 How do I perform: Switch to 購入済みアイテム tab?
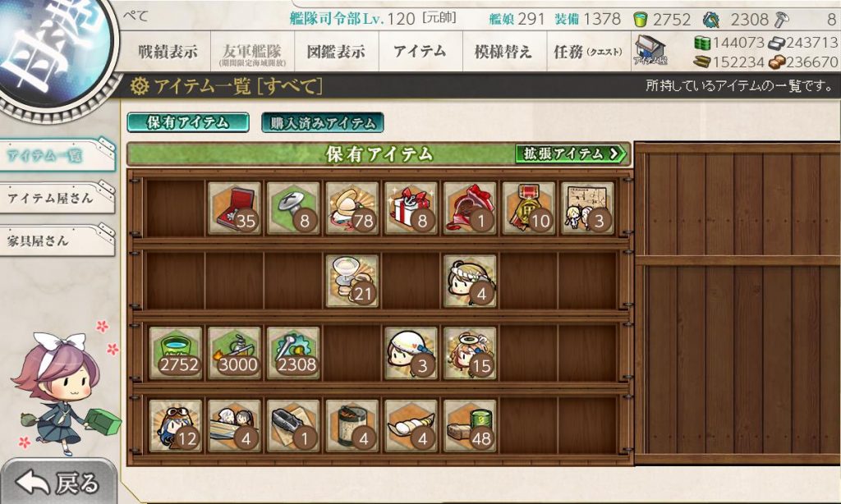click(322, 122)
